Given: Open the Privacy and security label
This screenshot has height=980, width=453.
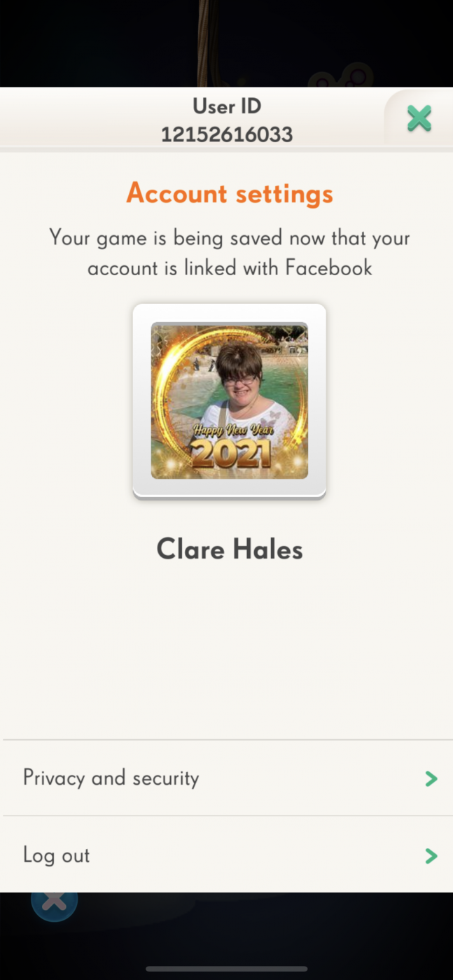Looking at the screenshot, I should [111, 778].
